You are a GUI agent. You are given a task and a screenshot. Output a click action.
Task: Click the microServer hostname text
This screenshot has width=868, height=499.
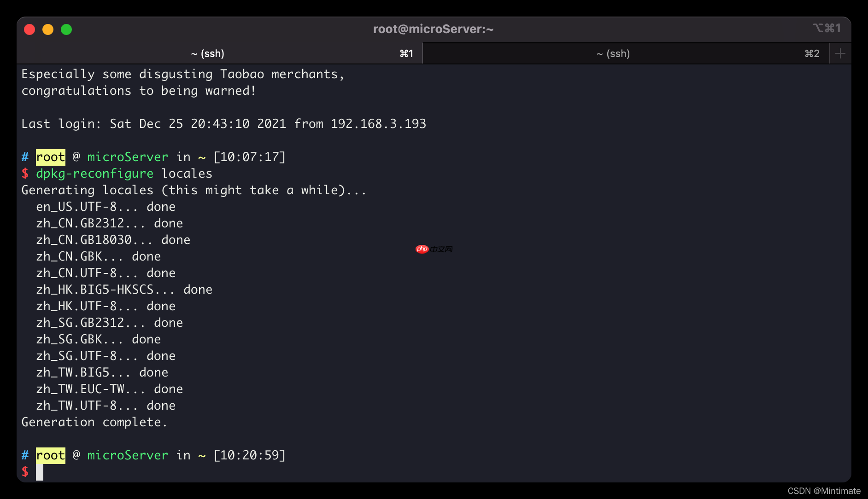point(127,455)
